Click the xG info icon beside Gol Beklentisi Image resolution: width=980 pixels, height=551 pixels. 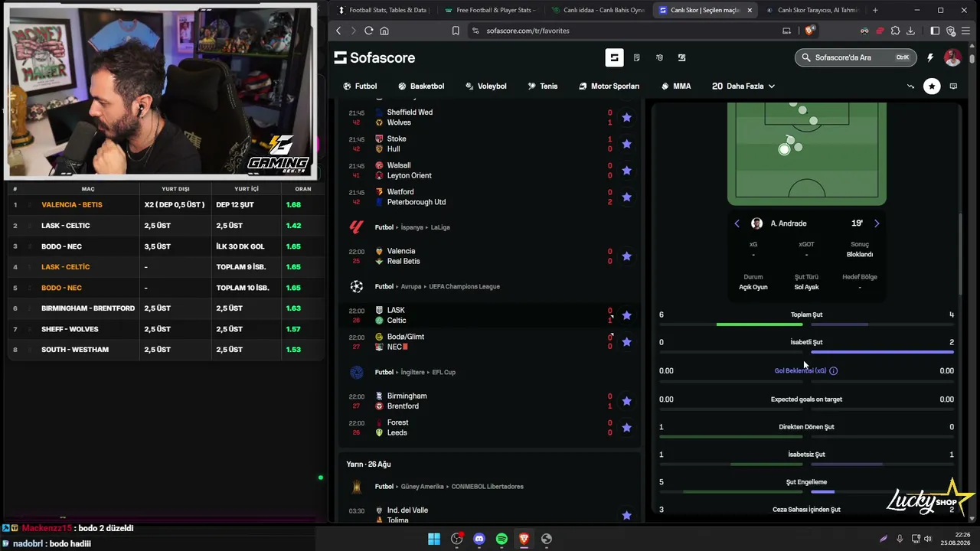[x=834, y=371]
